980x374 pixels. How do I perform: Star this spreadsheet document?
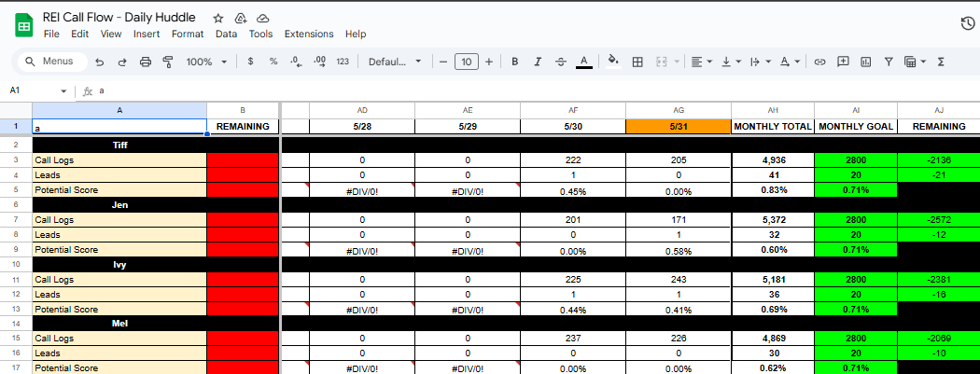tap(217, 18)
